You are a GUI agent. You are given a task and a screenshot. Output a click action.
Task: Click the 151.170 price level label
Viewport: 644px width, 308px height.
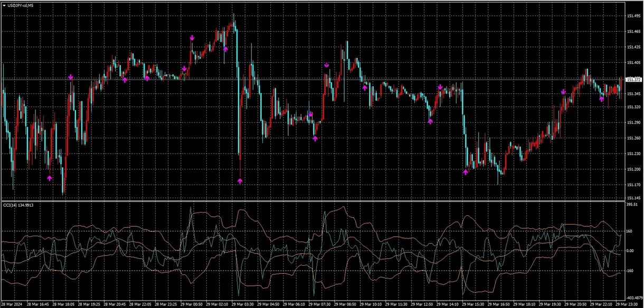[633, 185]
